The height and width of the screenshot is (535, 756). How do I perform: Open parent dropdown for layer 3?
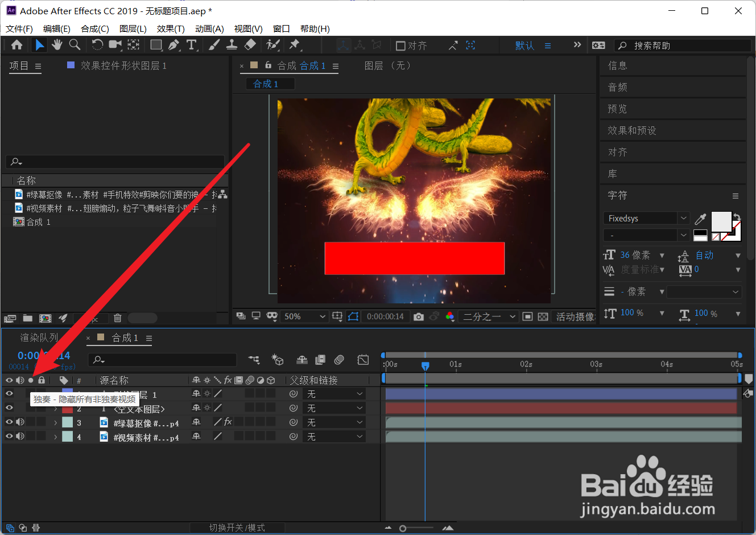click(334, 422)
